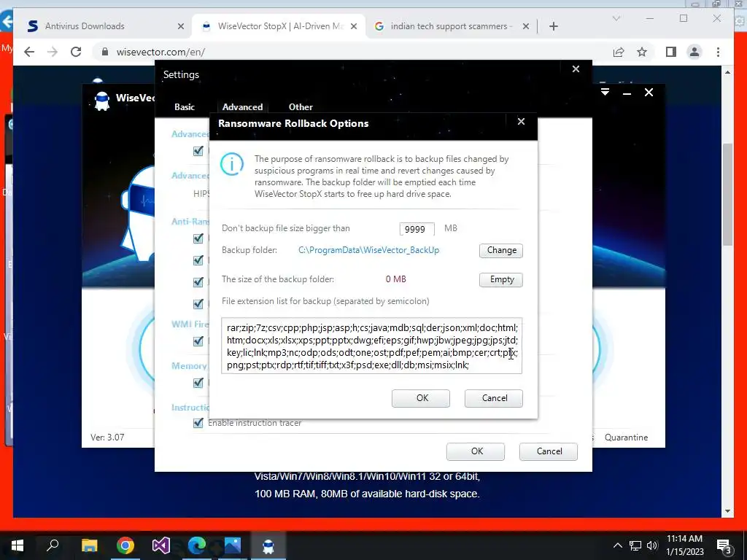Open WiseVector StopX from taskbar

(268, 545)
